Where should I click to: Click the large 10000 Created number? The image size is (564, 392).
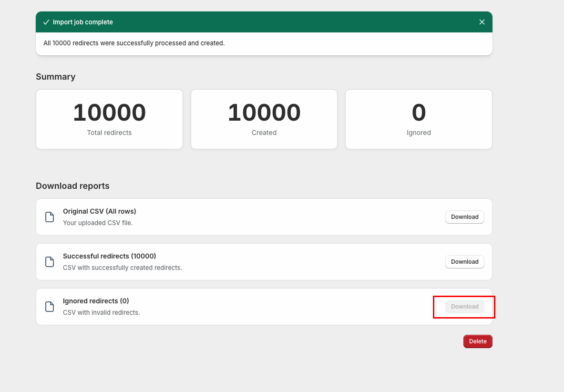click(x=264, y=113)
